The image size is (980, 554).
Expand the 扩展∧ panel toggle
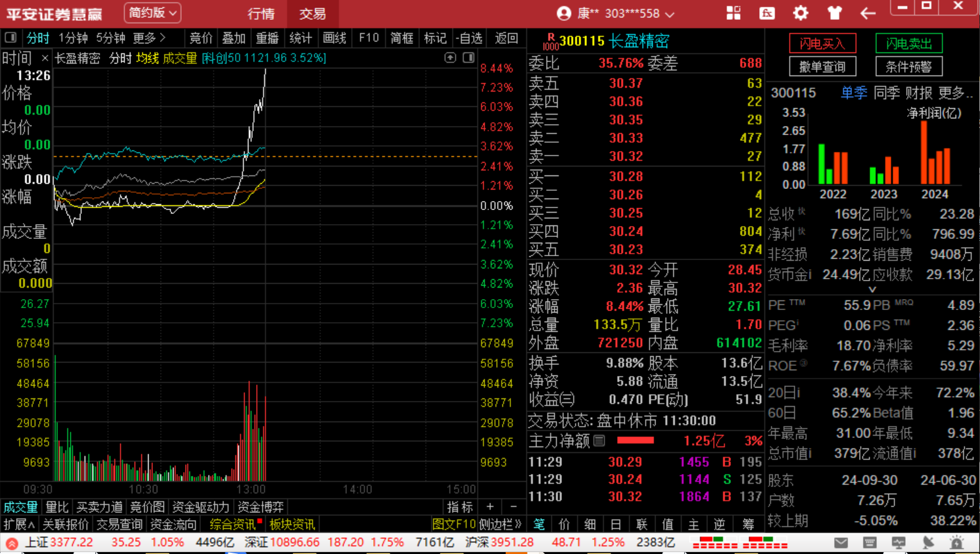tap(19, 525)
